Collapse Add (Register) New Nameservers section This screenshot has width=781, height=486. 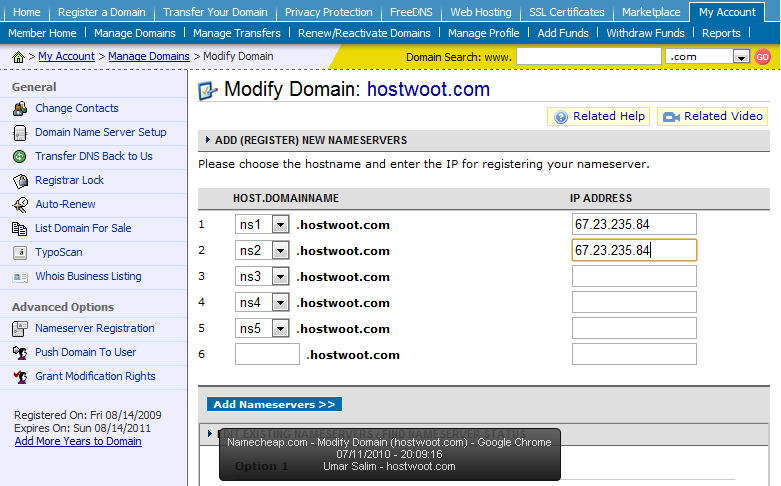[208, 140]
